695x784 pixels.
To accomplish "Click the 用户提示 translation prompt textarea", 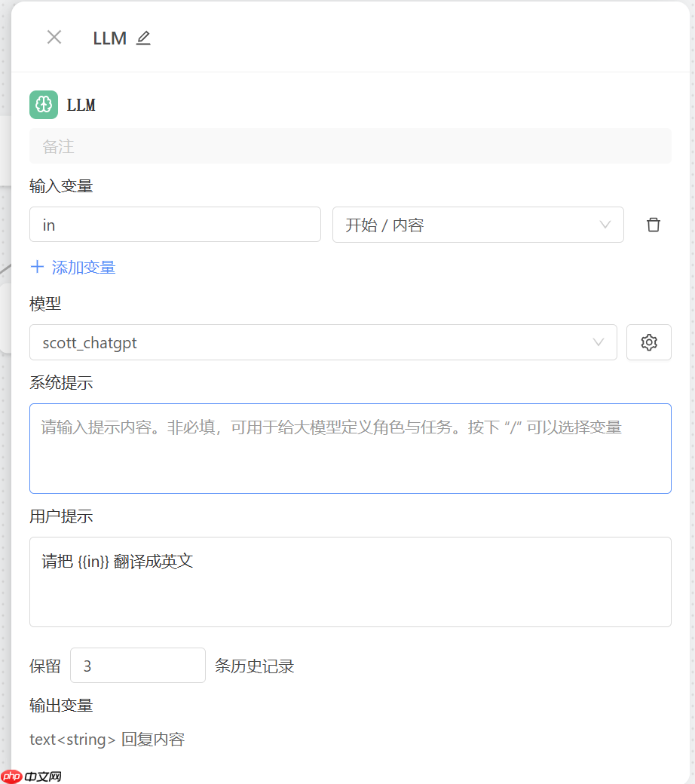I will [351, 581].
